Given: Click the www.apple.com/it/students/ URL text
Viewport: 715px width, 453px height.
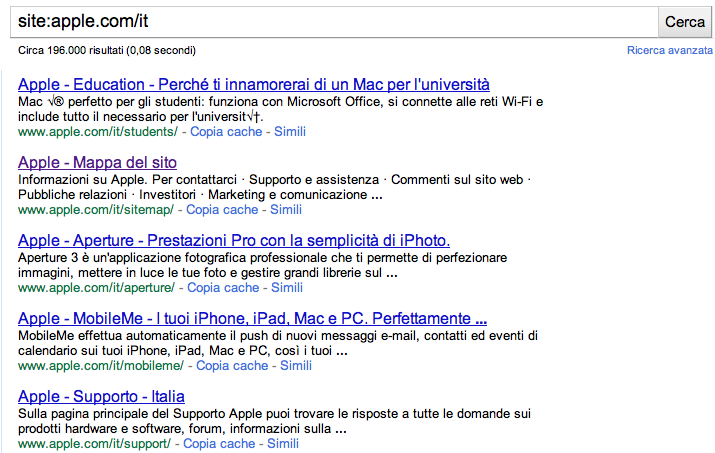Looking at the screenshot, I should pos(97,132).
